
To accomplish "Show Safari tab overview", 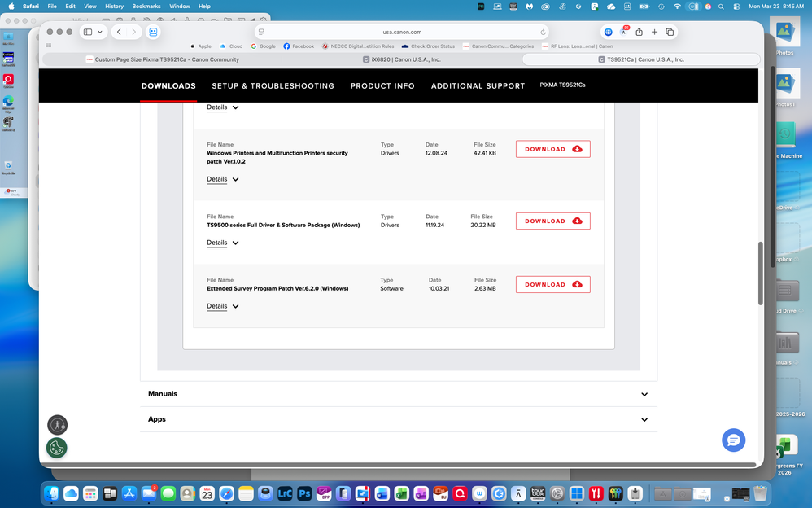I will pos(670,32).
